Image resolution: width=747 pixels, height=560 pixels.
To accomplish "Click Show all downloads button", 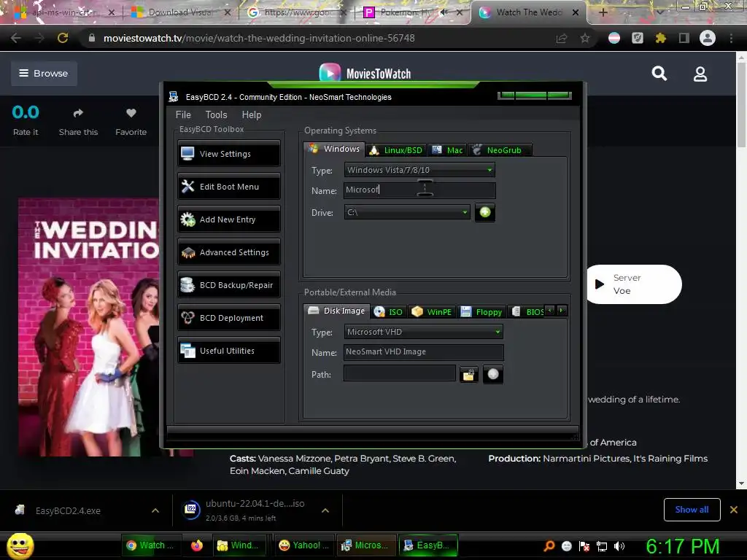I will tap(692, 510).
